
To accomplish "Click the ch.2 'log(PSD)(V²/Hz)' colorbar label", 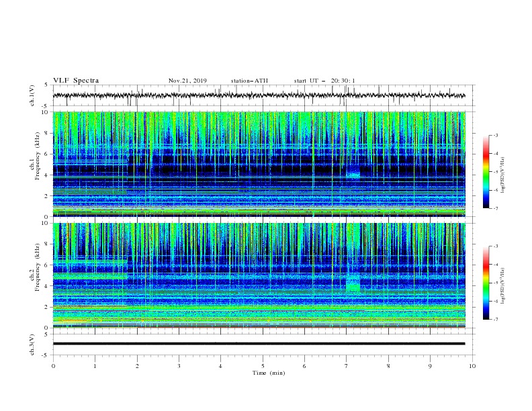I will tap(503, 286).
